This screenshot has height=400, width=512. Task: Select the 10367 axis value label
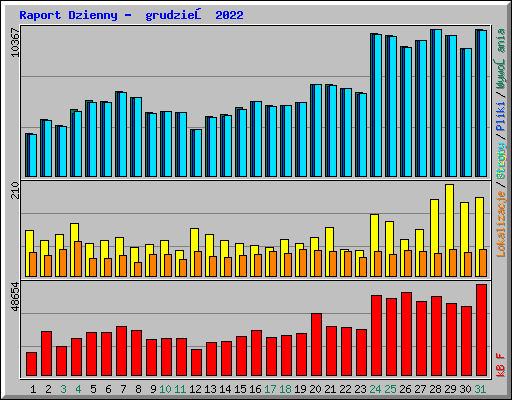15,42
